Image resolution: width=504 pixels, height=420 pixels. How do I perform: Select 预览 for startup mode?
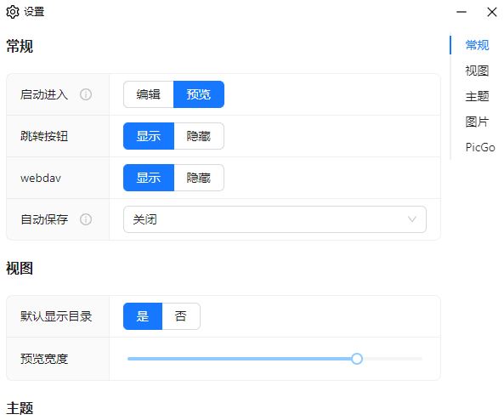(199, 94)
